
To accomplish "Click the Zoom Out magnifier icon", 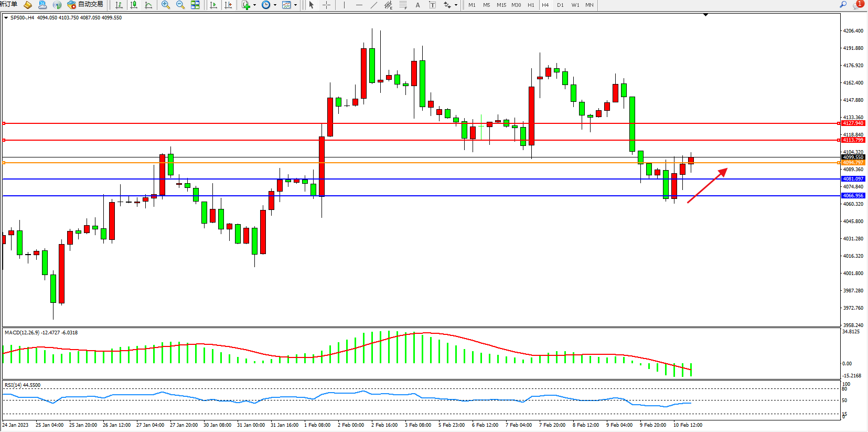I will coord(180,5).
